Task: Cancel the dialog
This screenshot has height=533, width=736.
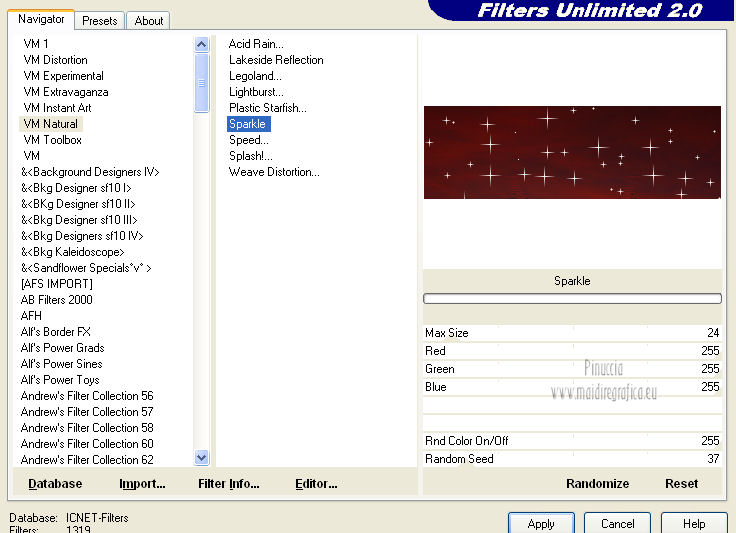Action: click(617, 524)
